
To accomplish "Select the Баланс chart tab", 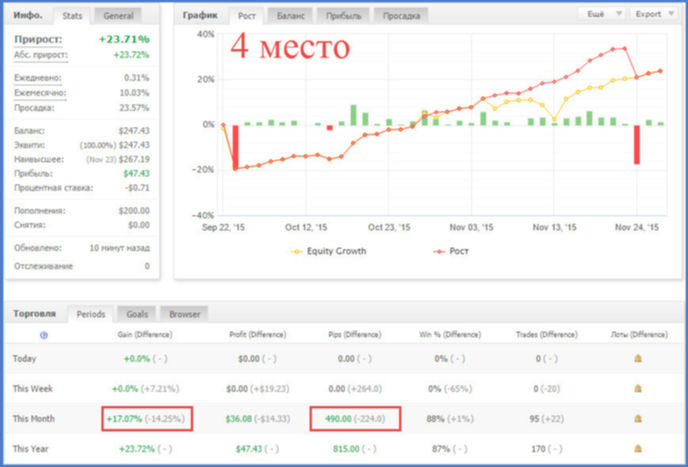I will (290, 16).
